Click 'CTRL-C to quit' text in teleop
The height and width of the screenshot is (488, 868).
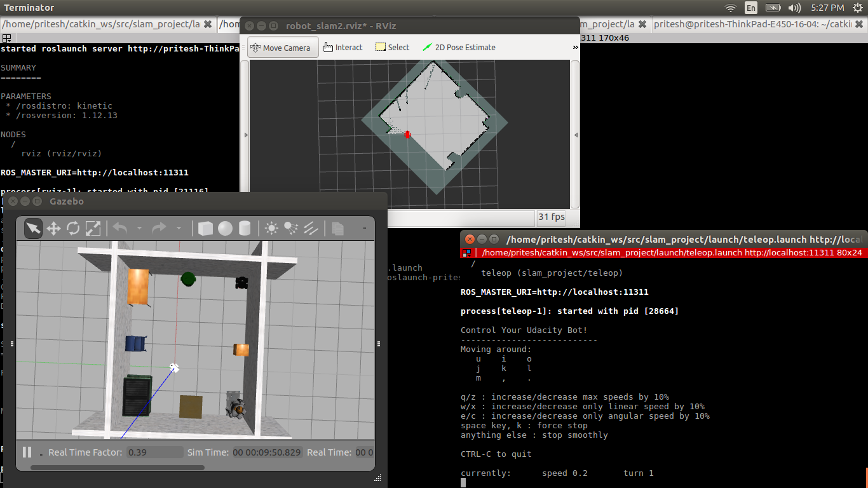pyautogui.click(x=496, y=454)
